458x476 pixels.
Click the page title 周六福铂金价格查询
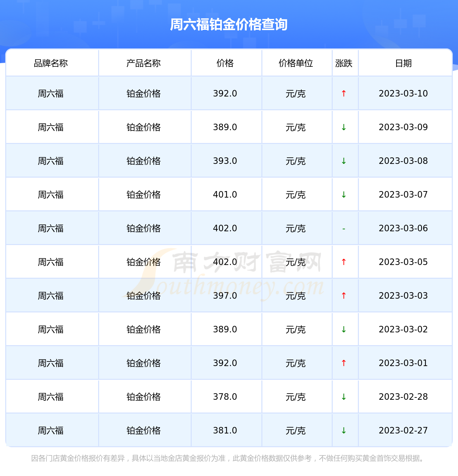(x=229, y=25)
